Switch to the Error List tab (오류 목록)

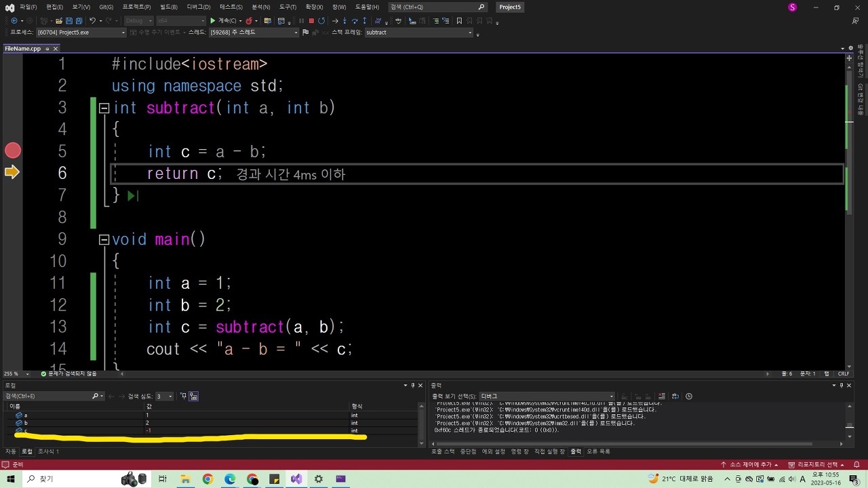[598, 451]
